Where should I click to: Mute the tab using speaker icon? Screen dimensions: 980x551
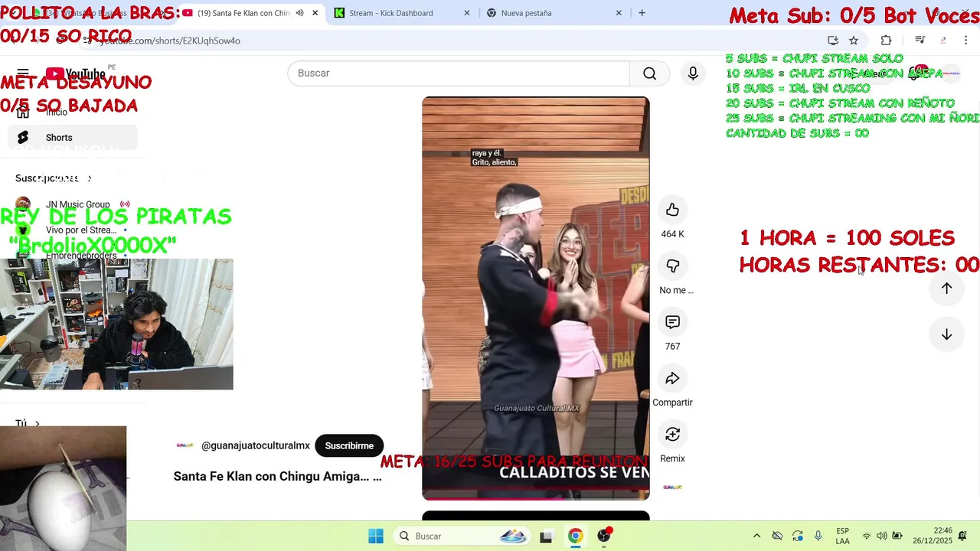299,13
